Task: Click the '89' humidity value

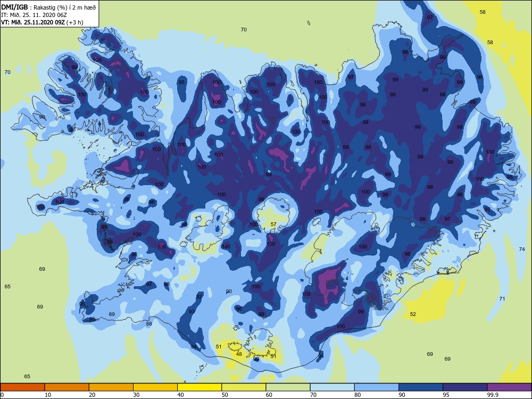Action: [112, 314]
